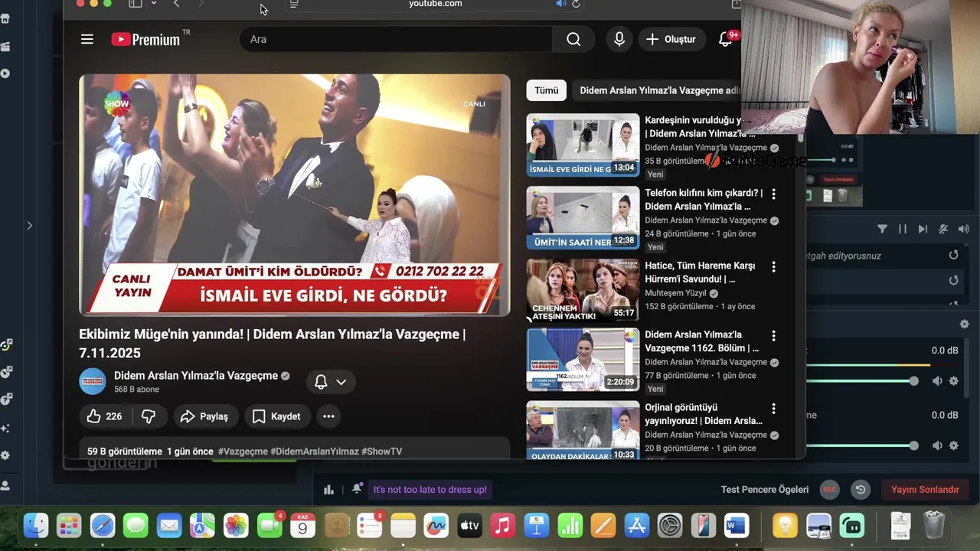Image resolution: width=980 pixels, height=551 pixels.
Task: Click the YouTube search magnifier button
Action: [x=573, y=39]
